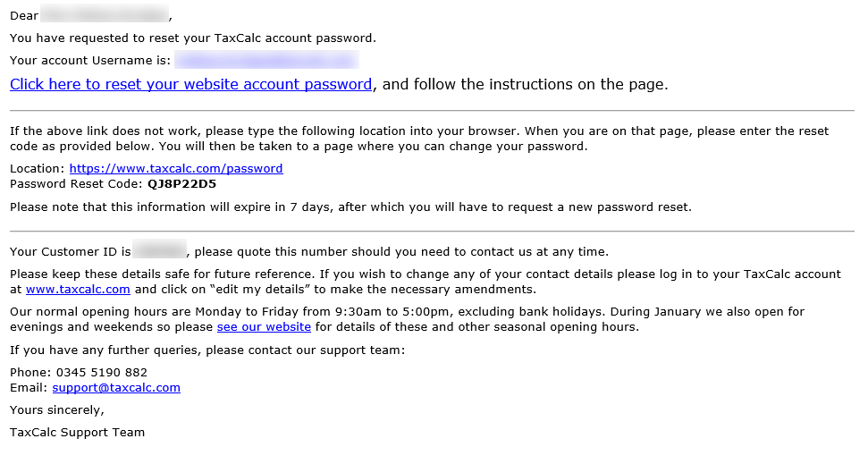Click the password reset code QJ8P22D5
This screenshot has height=464, width=868.
pyautogui.click(x=181, y=184)
